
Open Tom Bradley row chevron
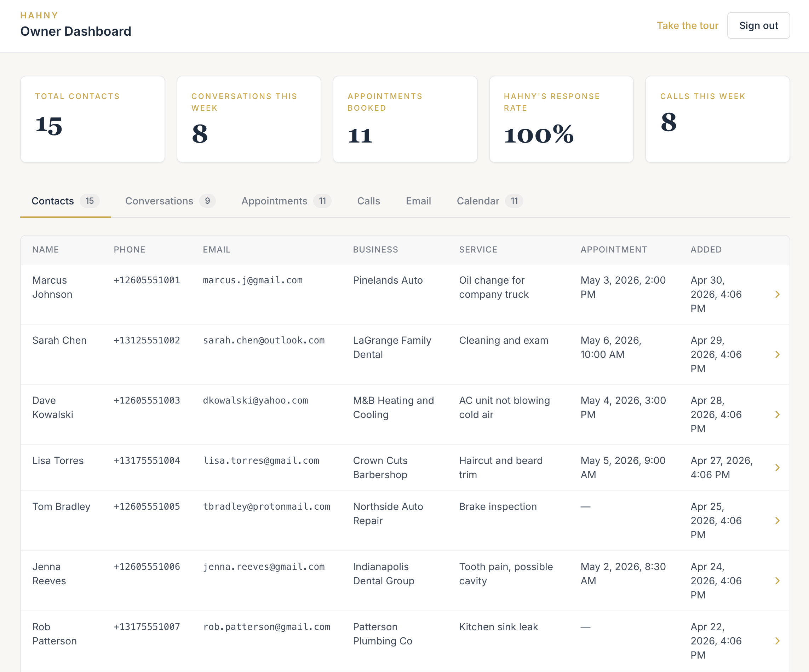click(777, 521)
